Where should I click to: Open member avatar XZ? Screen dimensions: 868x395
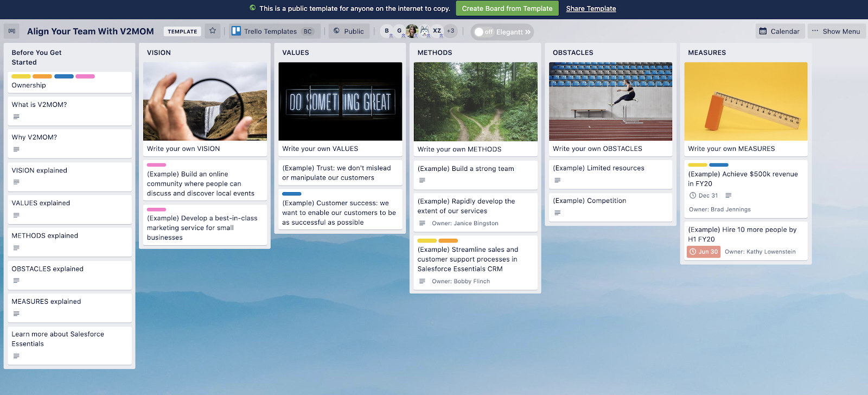437,31
